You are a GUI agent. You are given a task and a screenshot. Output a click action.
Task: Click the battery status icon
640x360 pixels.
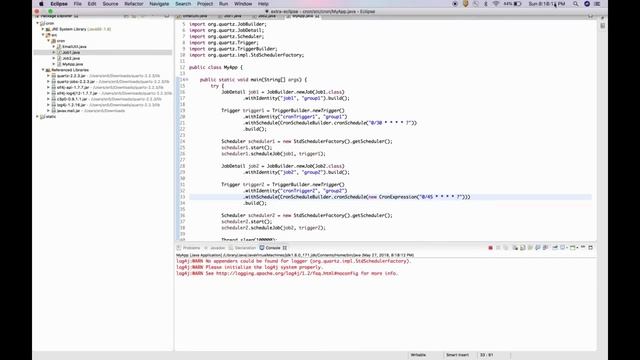click(518, 4)
